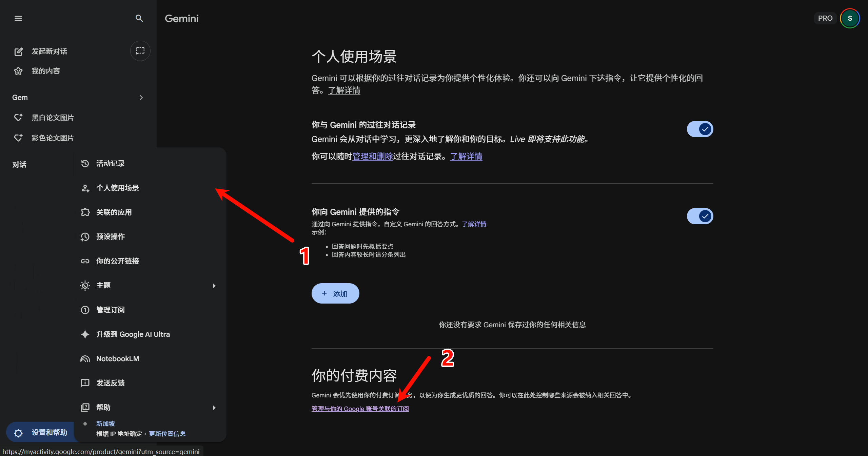The image size is (868, 456).
Task: Click the connected apps puzzle icon
Action: point(85,212)
